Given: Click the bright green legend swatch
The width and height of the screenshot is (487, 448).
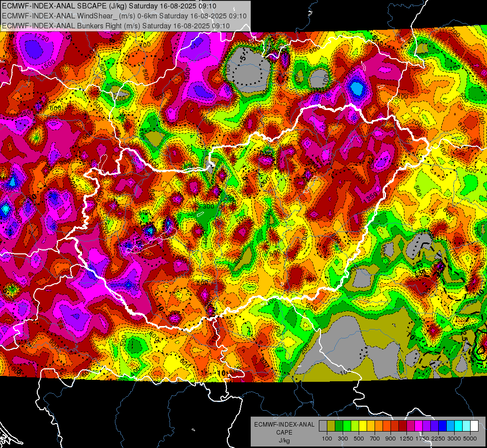Looking at the screenshot, I should tap(347, 426).
